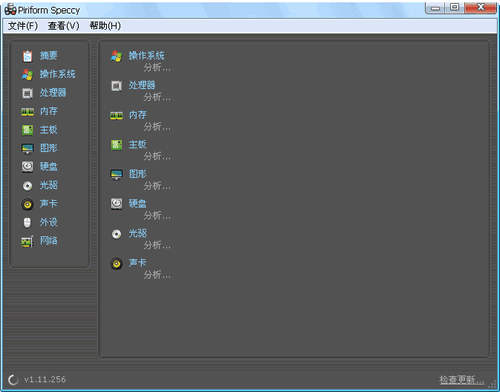Click the 光驱 disc icon in sidebar
Viewport: 500px width, 392px height.
(x=27, y=185)
